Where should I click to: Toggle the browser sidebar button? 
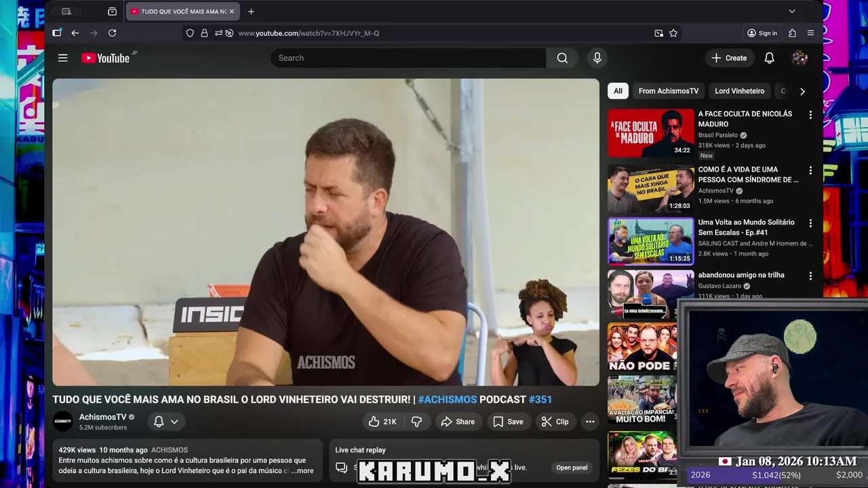pos(57,33)
